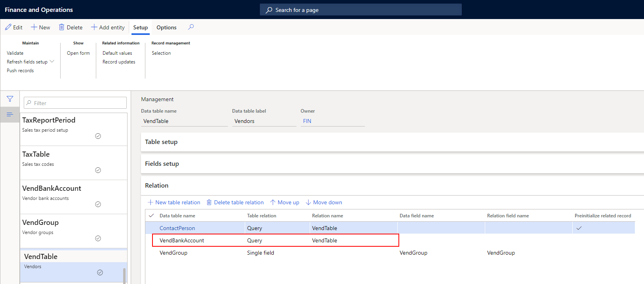Expand the Refresh fields setup dropdown
Screen dimensions: 644x284
tap(52, 61)
